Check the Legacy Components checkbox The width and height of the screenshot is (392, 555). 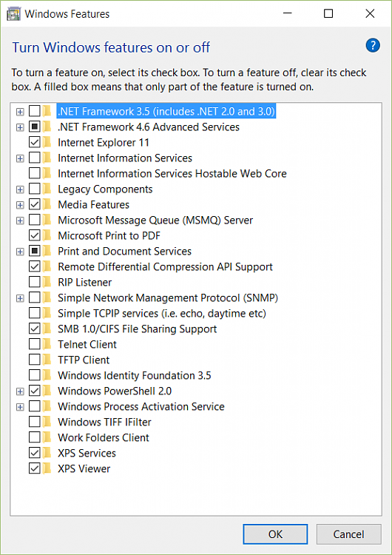34,189
